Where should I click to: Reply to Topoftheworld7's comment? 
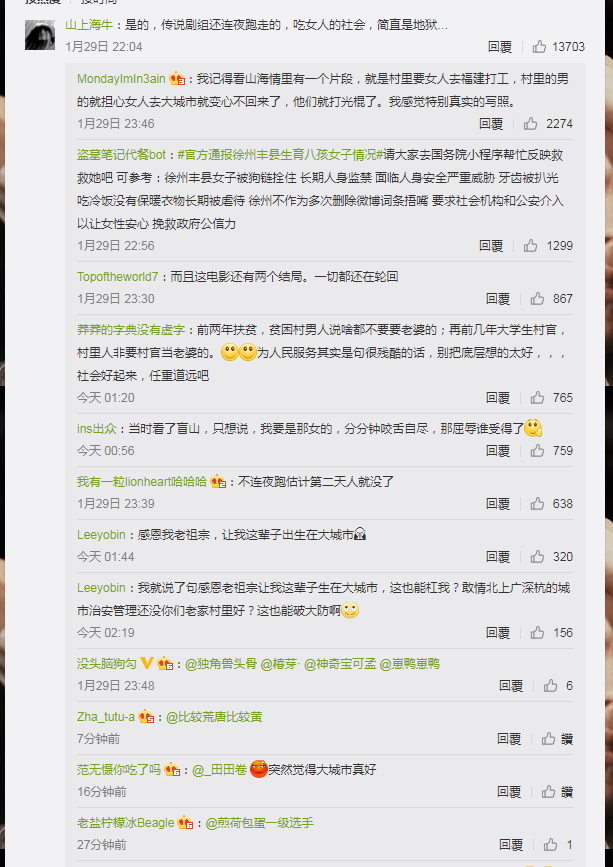tap(497, 299)
